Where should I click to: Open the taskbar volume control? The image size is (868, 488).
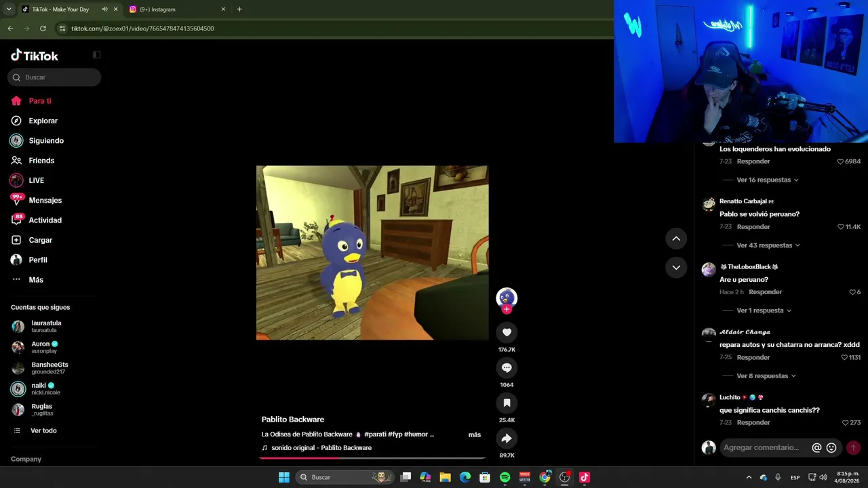(x=823, y=477)
